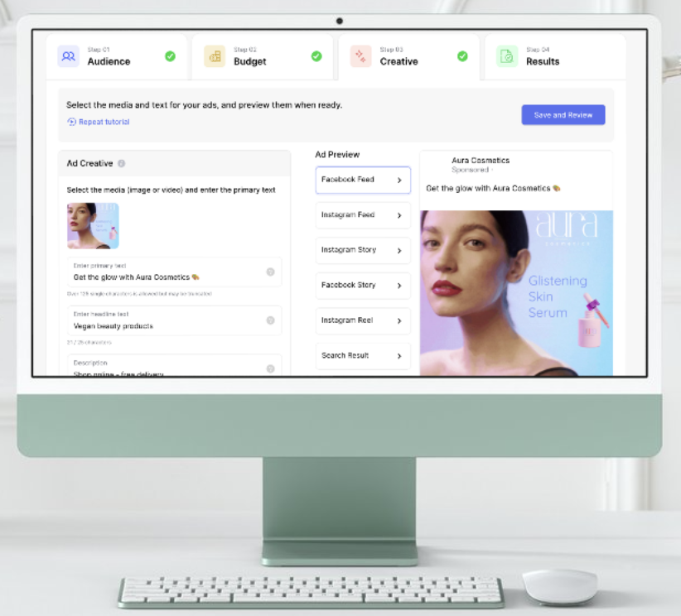Click the 'Ad Creative' panel heading

tap(89, 163)
